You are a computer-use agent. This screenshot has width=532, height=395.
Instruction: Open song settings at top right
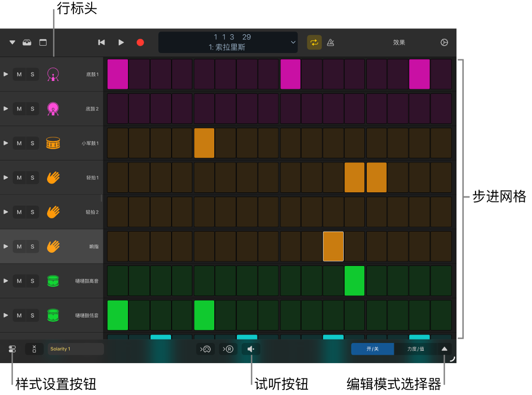[444, 43]
